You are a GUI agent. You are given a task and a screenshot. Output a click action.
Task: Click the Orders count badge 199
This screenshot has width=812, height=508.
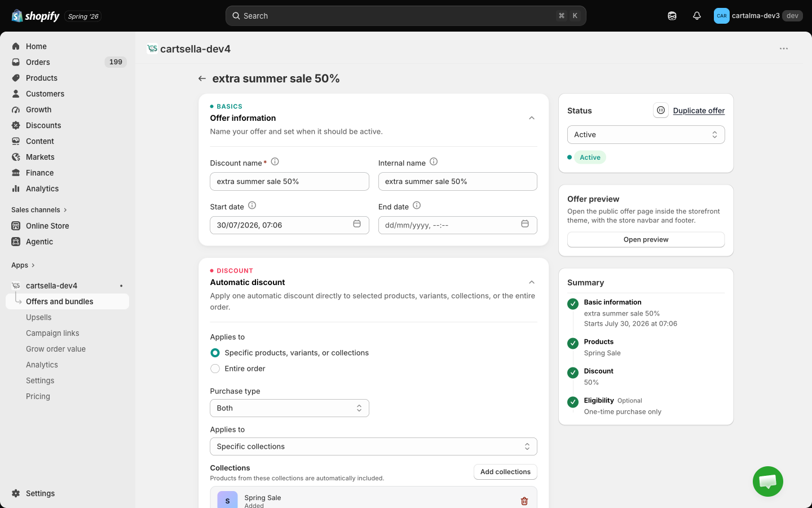116,62
